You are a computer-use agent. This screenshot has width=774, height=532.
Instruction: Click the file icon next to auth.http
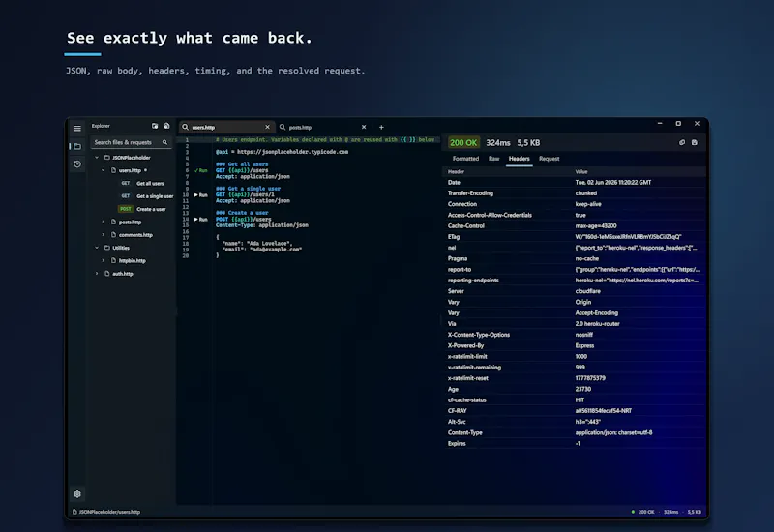[x=107, y=274]
